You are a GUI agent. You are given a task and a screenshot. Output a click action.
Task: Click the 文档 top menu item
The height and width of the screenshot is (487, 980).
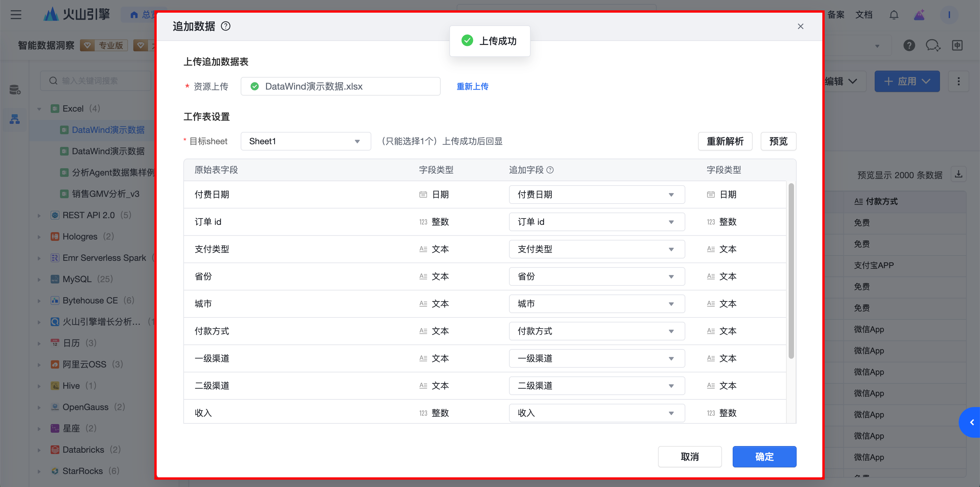864,15
